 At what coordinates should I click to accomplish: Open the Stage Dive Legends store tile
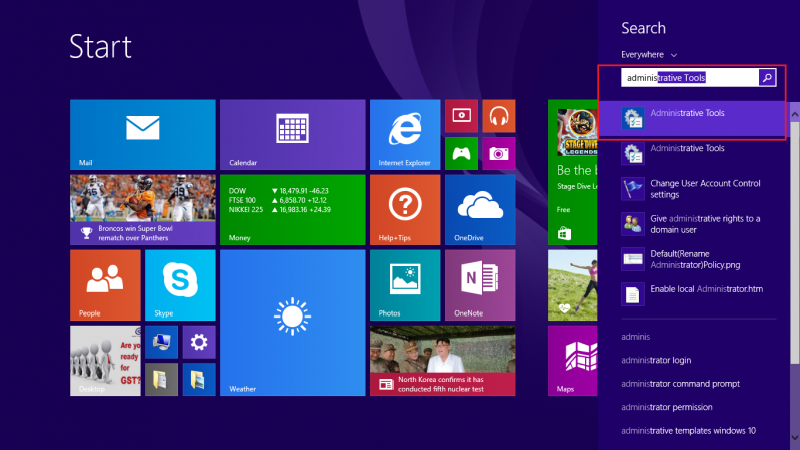[572, 172]
